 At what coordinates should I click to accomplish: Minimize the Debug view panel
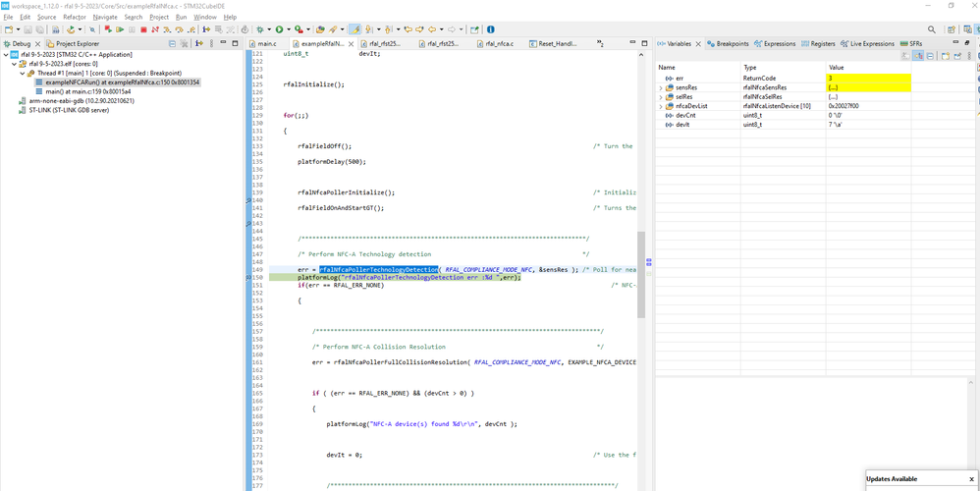coord(223,43)
